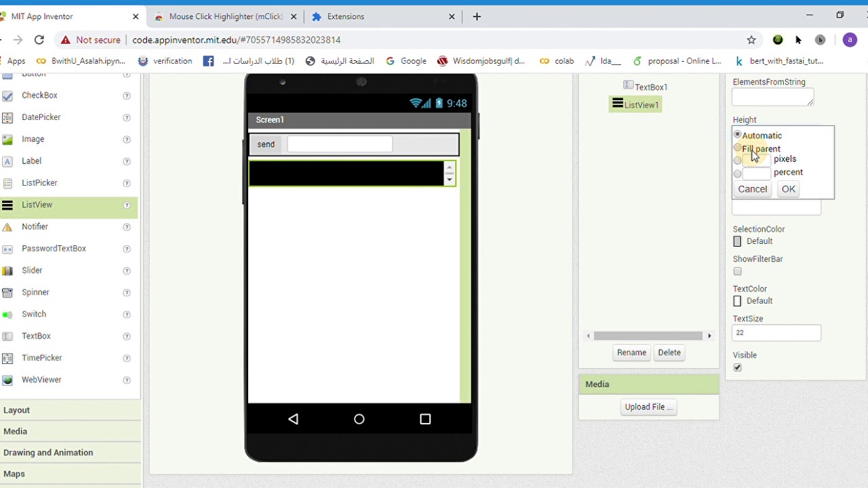868x488 pixels.
Task: Click OK in height dialog
Action: 788,189
